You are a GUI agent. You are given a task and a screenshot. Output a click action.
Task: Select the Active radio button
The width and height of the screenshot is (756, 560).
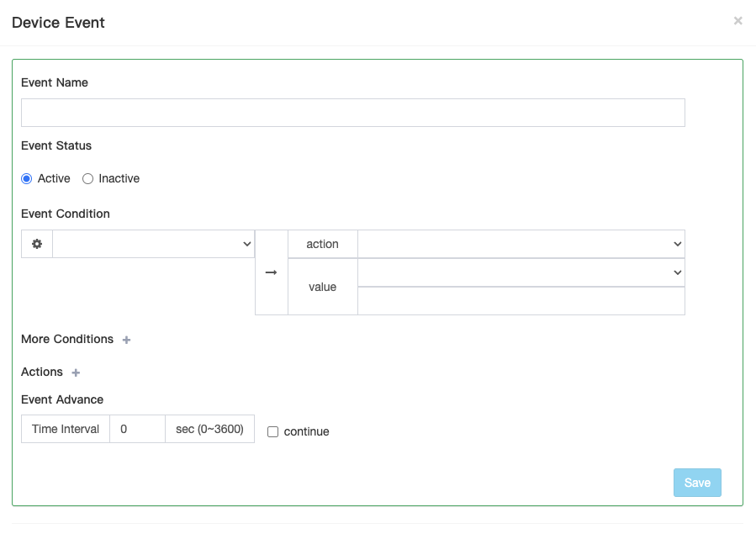tap(27, 178)
